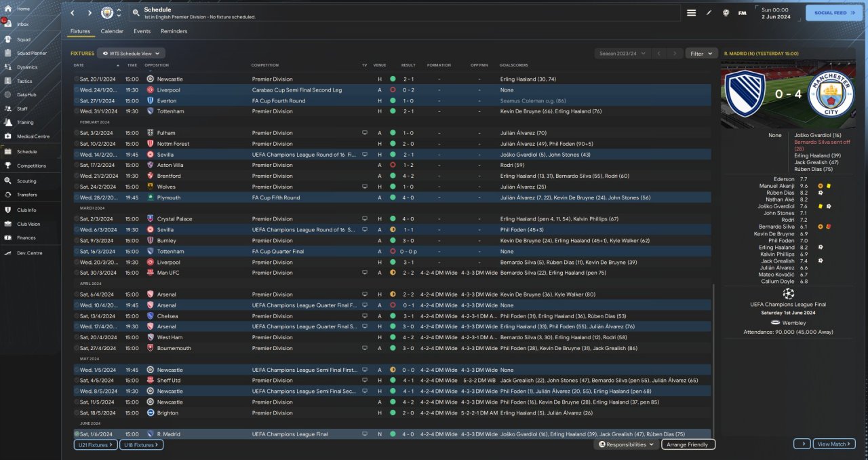Open the FM menu icon

(742, 13)
